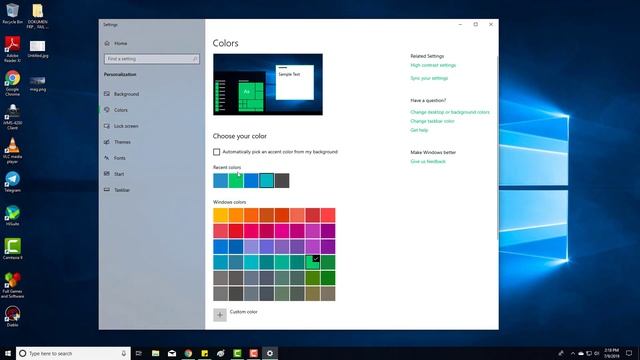
Task: Launch VLC media player desktop shortcut
Action: pos(12,151)
